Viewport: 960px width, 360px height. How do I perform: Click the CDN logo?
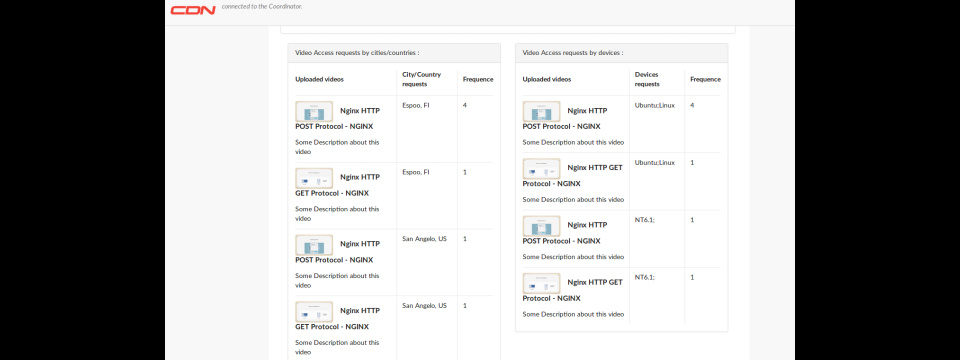[x=193, y=10]
